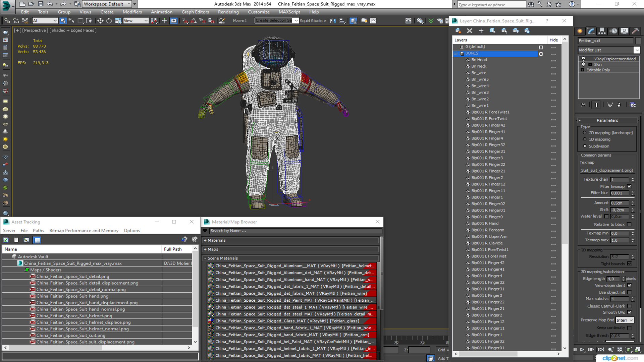Expand the Skin modifier plus box
644x362 pixels.
pyautogui.click(x=590, y=64)
